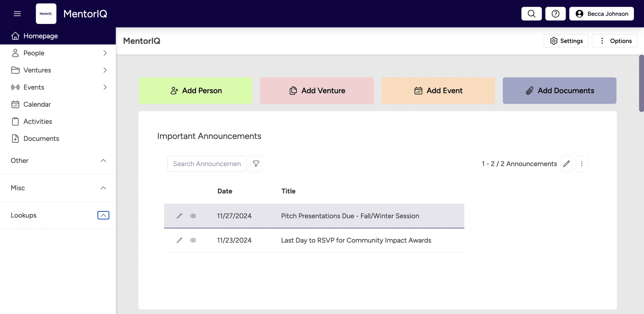Screen dimensions: 644x314
Task: Click the edit pencil beside announcements count
Action: (566, 164)
